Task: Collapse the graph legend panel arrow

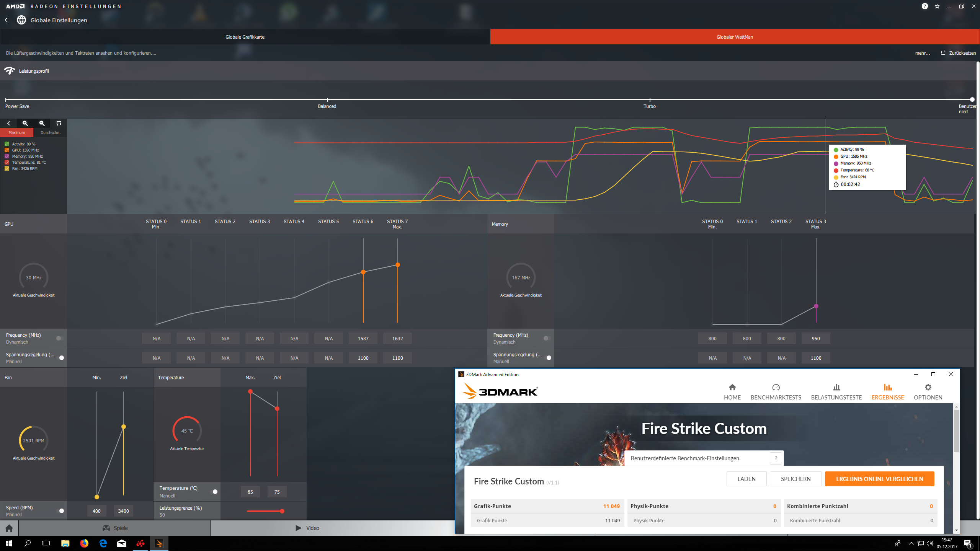Action: [x=8, y=123]
